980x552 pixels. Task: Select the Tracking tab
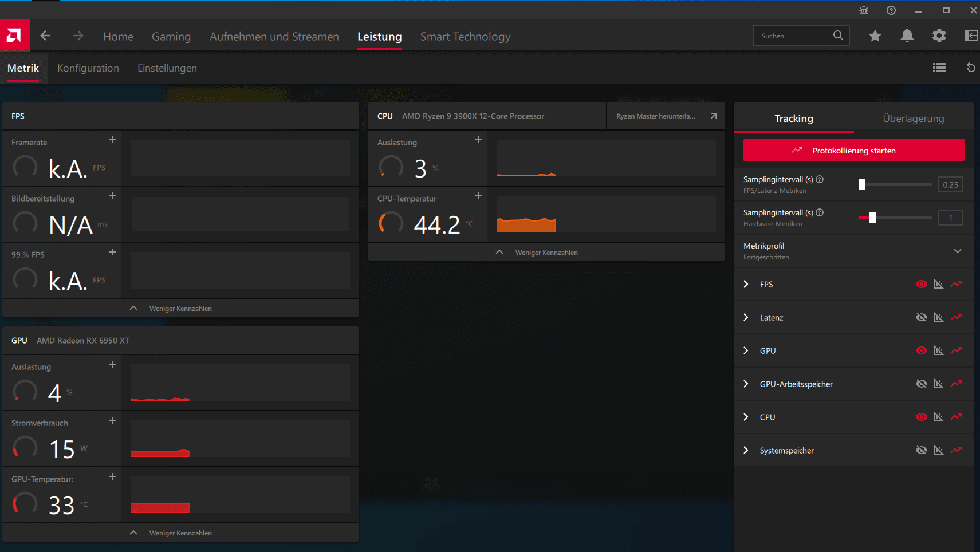coord(794,119)
